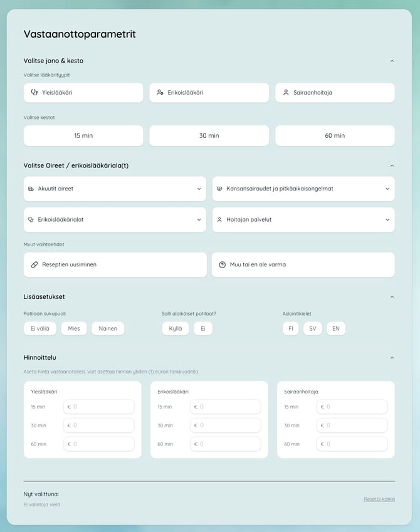This screenshot has width=420, height=532.
Task: Click the specialist person icon on Erikoislääkäri
Action: point(160,92)
